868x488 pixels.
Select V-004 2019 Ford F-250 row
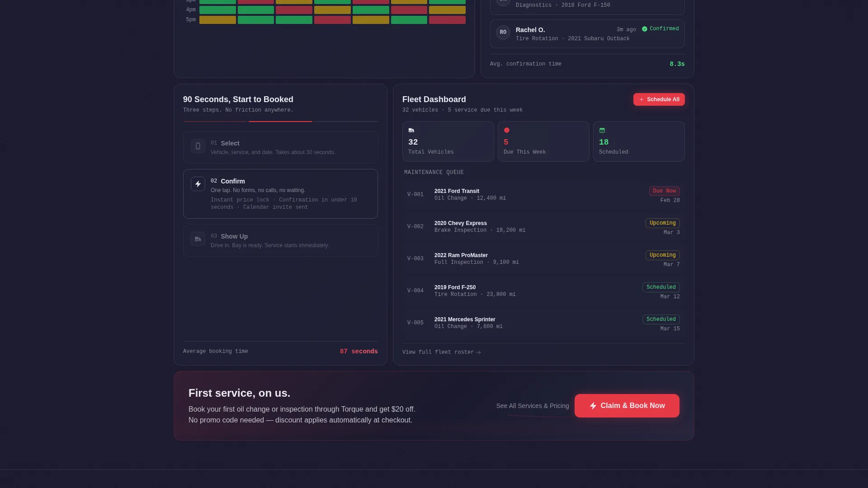pyautogui.click(x=543, y=291)
